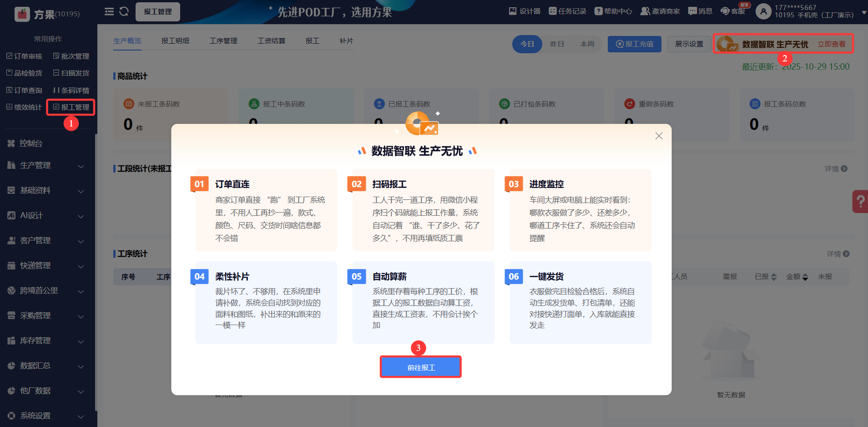Open 批次管理 shortcut

point(71,56)
